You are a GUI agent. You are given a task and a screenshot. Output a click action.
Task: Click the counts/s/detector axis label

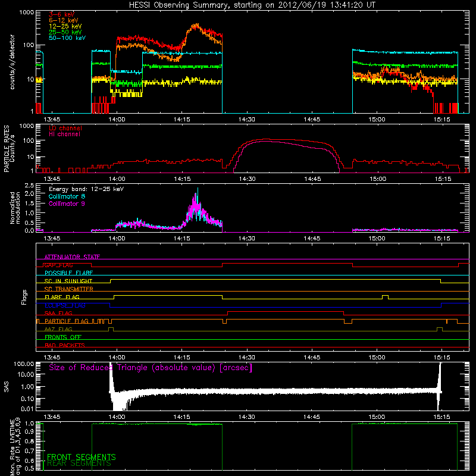tap(12, 62)
